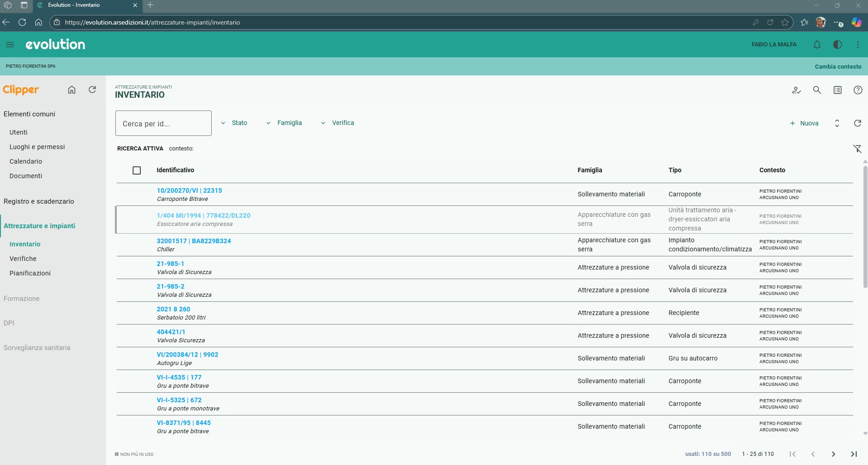Image resolution: width=868 pixels, height=465 pixels.
Task: Open the user check icon above the inventory list
Action: 796,90
